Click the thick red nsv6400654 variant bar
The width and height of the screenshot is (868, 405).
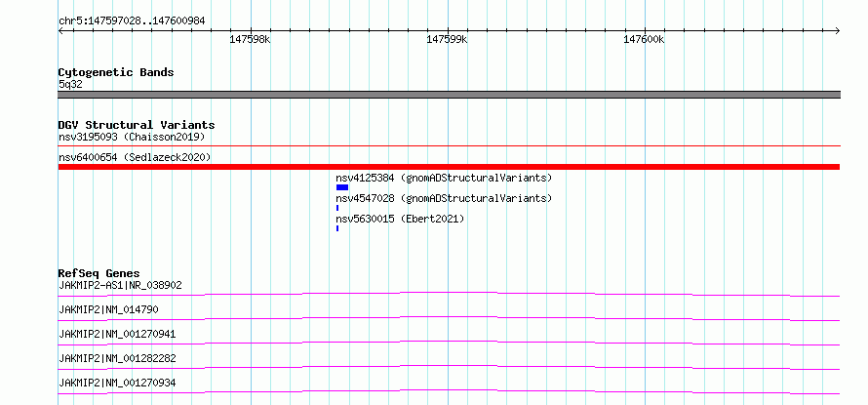449,167
